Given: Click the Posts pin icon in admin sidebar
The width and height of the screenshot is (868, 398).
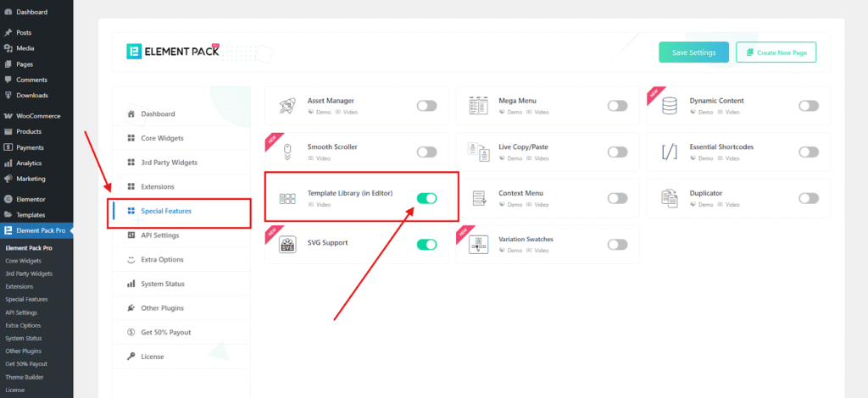Looking at the screenshot, I should [8, 33].
